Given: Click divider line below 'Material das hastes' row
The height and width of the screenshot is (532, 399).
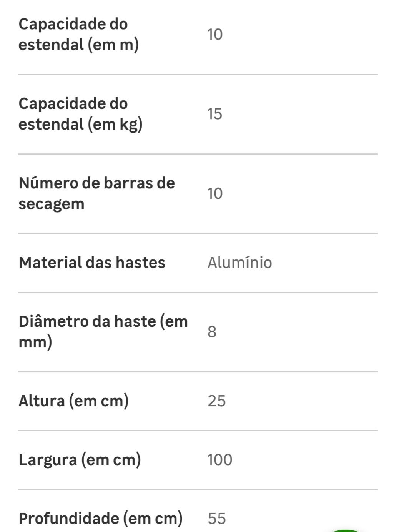Looking at the screenshot, I should 198,292.
